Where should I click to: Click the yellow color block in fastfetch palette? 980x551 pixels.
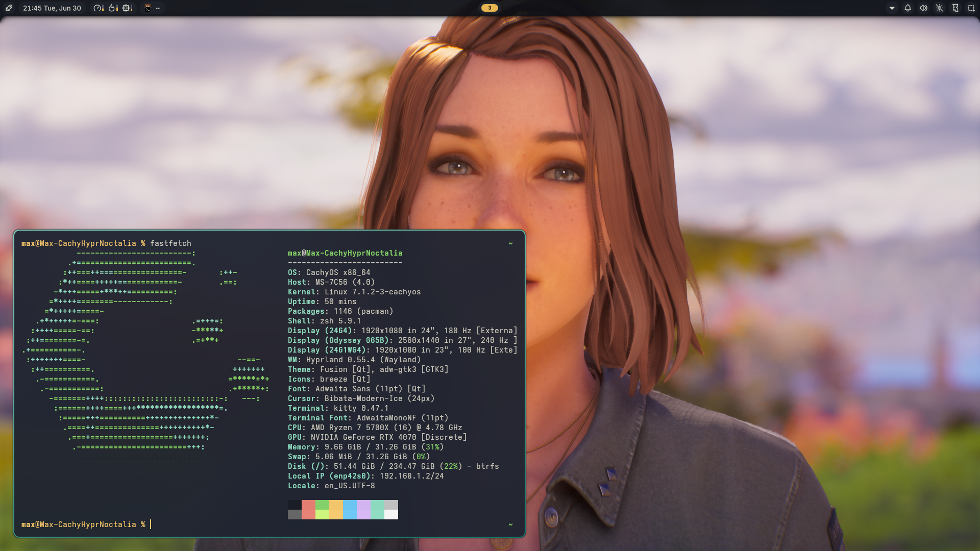tap(336, 510)
